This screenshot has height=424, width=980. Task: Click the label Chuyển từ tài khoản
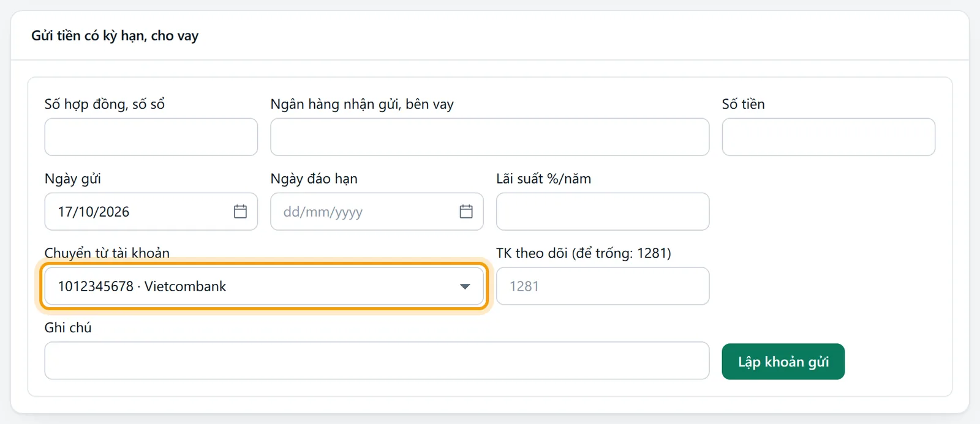tap(107, 253)
